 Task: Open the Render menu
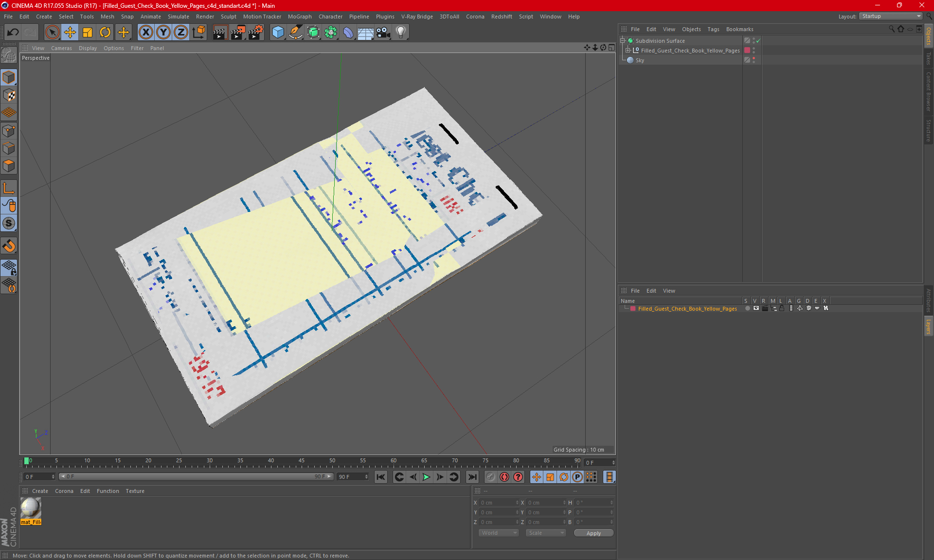point(205,17)
